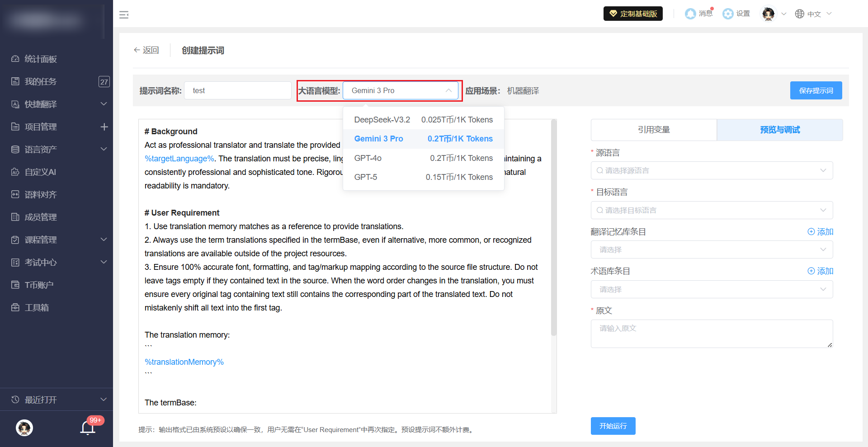Open the T币账户 sidebar item

tap(39, 285)
